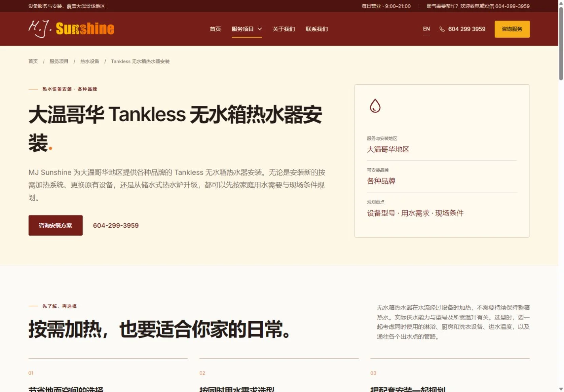Viewport: 564px width, 392px height.
Task: Click the vertical page scrollbar thumb
Action: click(561, 44)
